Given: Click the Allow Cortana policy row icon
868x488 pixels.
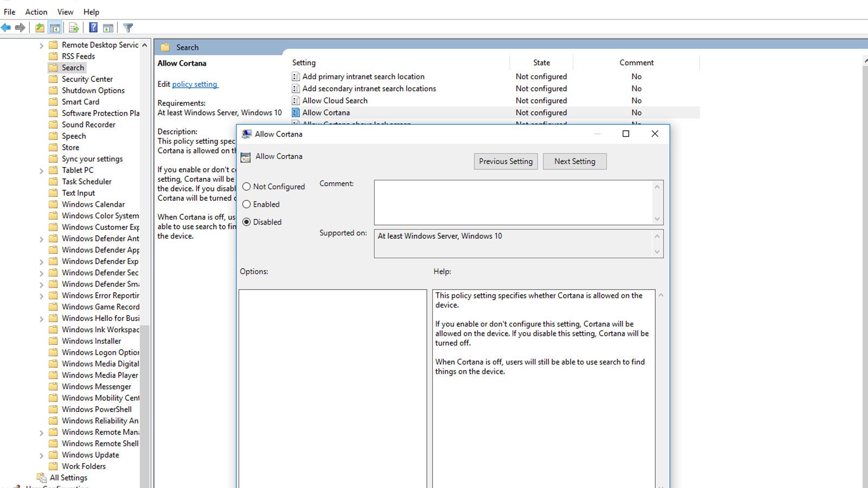Looking at the screenshot, I should click(296, 113).
